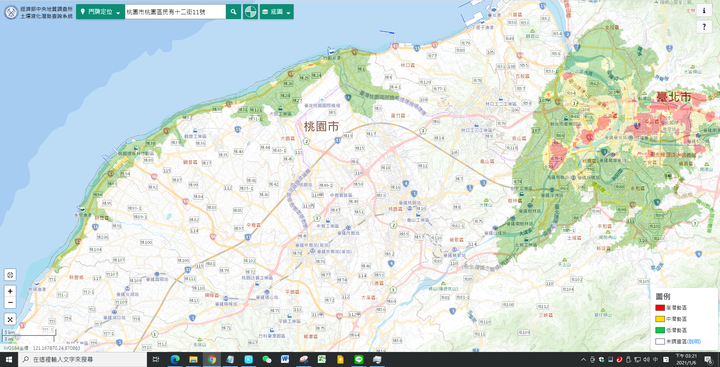Open the help '?' button
This screenshot has width=720, height=367.
pos(704,27)
